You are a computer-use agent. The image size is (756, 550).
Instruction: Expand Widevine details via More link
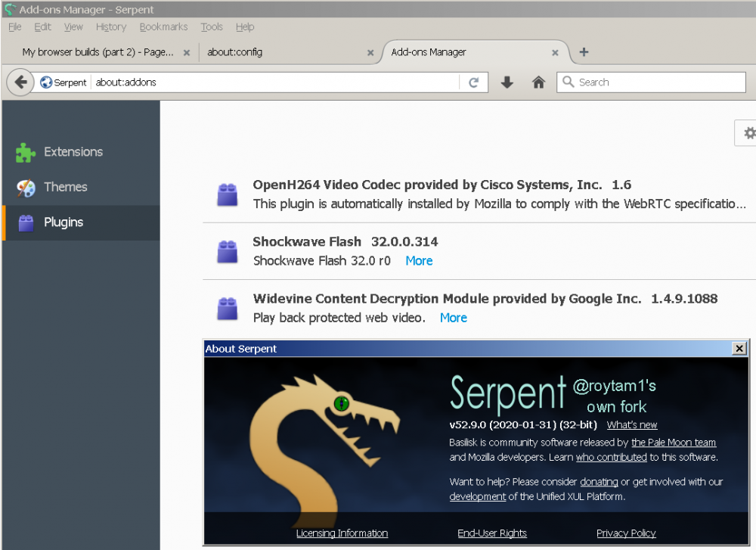tap(453, 318)
